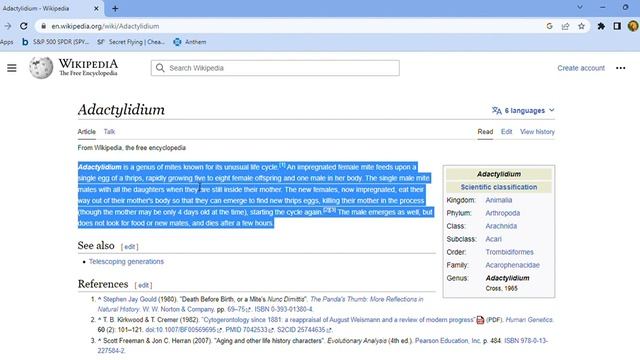Edit the See also section
The height and width of the screenshot is (360, 640).
coord(129,247)
